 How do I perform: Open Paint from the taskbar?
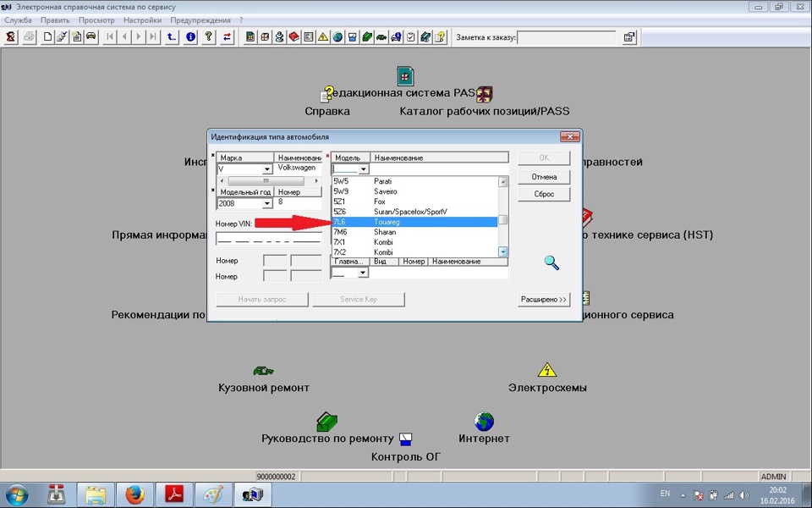[213, 494]
